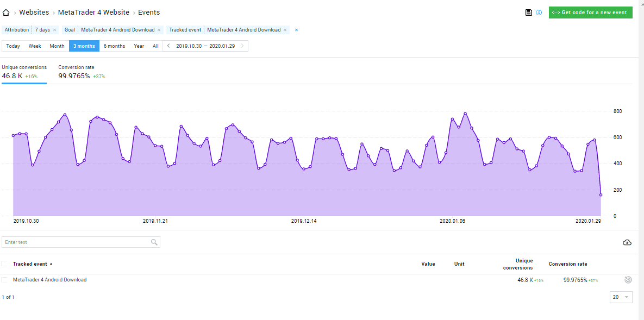The height and width of the screenshot is (320, 644).
Task: Click the 2019.11.21 chart axis label
Action: point(155,221)
